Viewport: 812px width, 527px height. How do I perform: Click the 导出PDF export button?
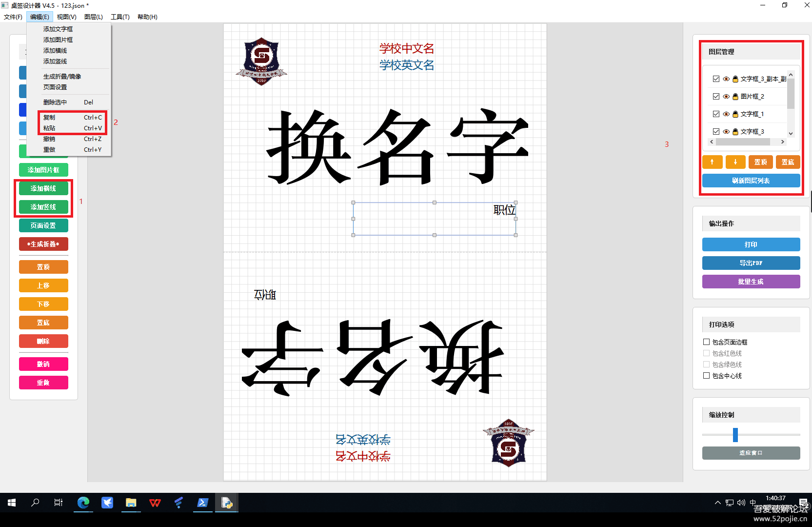coord(751,263)
